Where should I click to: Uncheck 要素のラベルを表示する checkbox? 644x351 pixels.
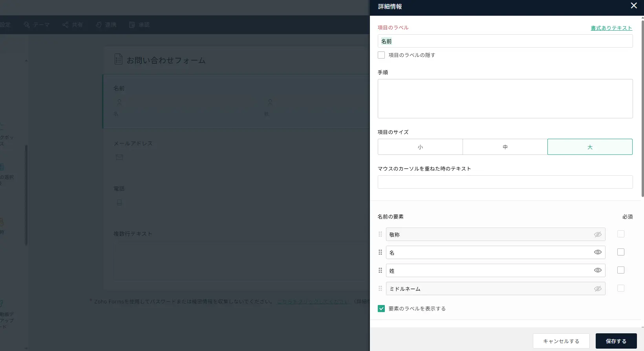coord(381,309)
